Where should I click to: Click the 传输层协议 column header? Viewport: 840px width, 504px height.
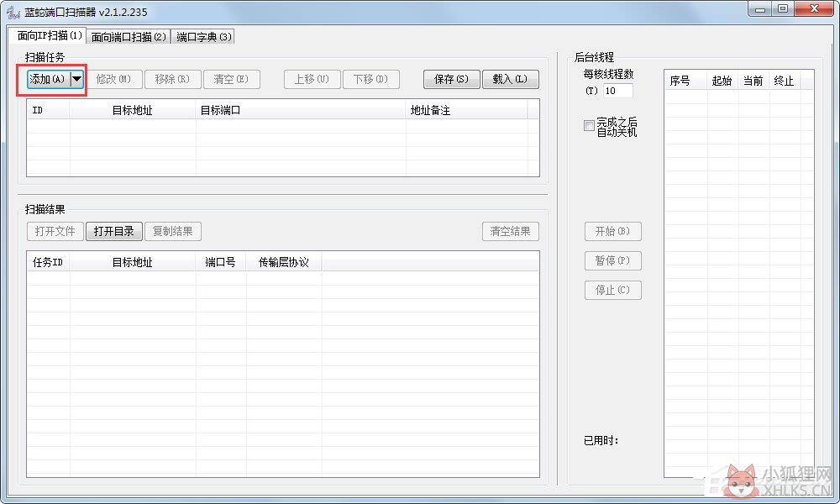tap(284, 262)
